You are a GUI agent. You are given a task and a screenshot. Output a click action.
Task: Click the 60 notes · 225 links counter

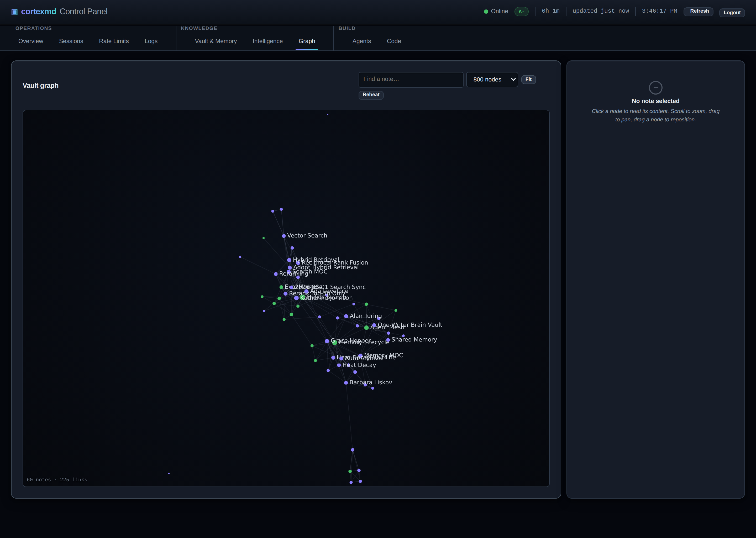(x=57, y=480)
